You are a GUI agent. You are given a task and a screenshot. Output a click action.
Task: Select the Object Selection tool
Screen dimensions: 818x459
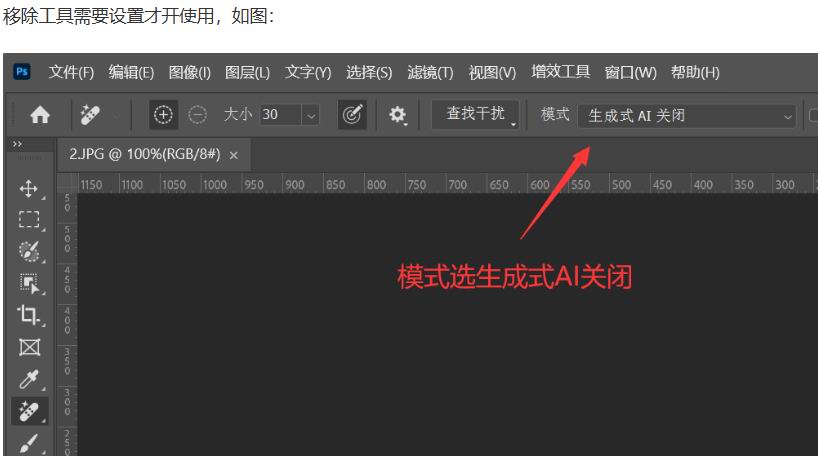pos(28,283)
